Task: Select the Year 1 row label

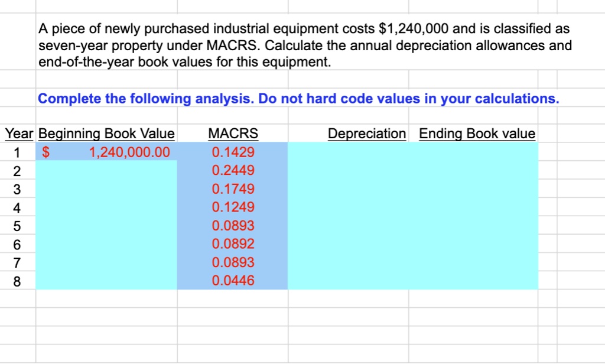Action: [x=18, y=152]
